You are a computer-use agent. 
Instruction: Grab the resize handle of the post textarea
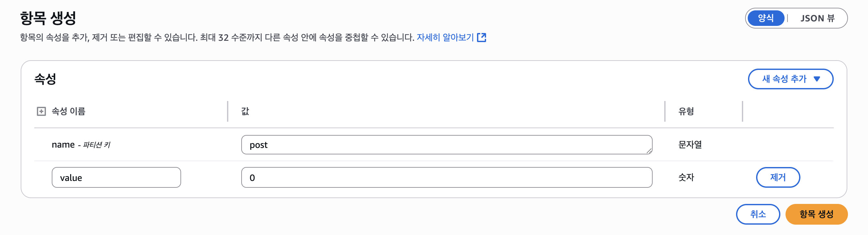point(649,151)
